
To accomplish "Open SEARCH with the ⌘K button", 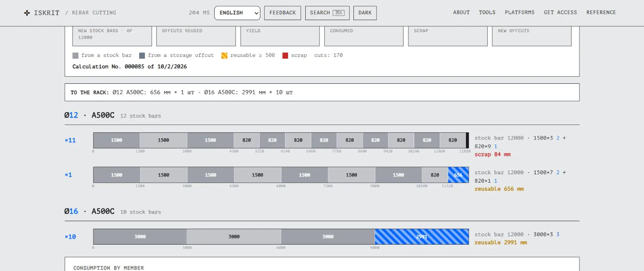I will pyautogui.click(x=327, y=13).
